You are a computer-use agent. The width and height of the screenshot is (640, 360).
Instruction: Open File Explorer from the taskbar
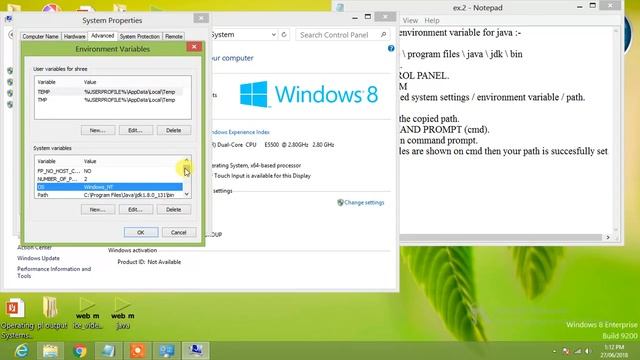(50, 351)
